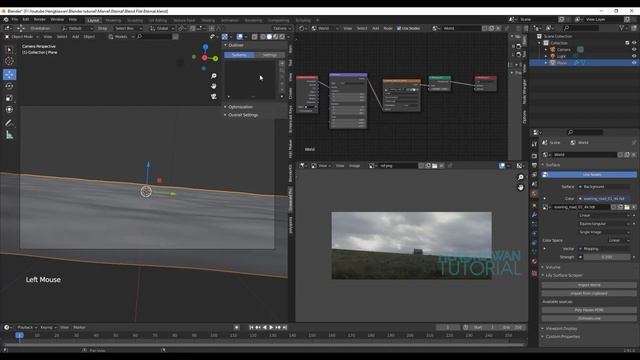Click the Import World button
The image size is (640, 360).
pos(589,285)
